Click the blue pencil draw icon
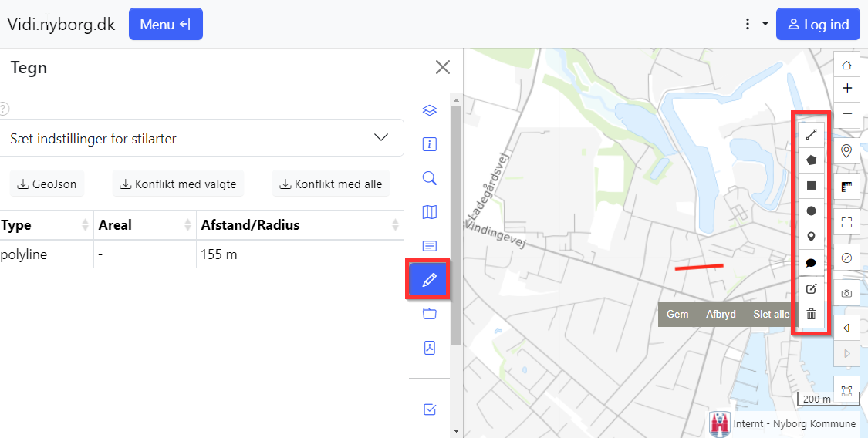Screen dimensions: 868x438 [x=430, y=280]
